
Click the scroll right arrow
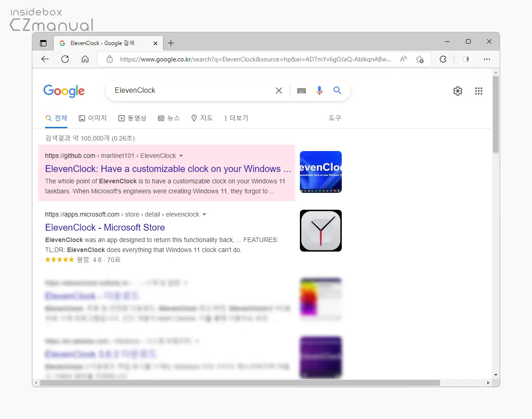point(488,383)
